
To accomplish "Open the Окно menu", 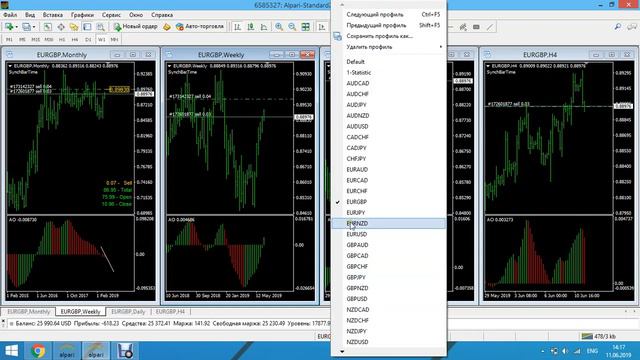I will pos(136,15).
